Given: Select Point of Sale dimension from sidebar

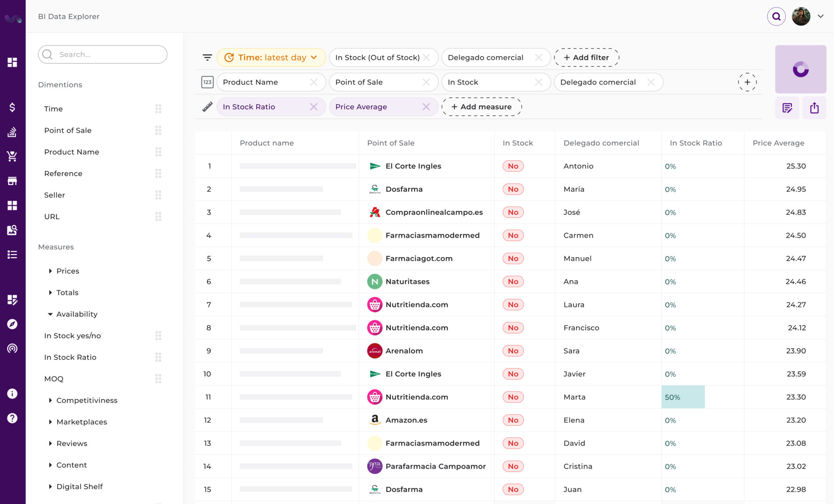Looking at the screenshot, I should pyautogui.click(x=67, y=130).
